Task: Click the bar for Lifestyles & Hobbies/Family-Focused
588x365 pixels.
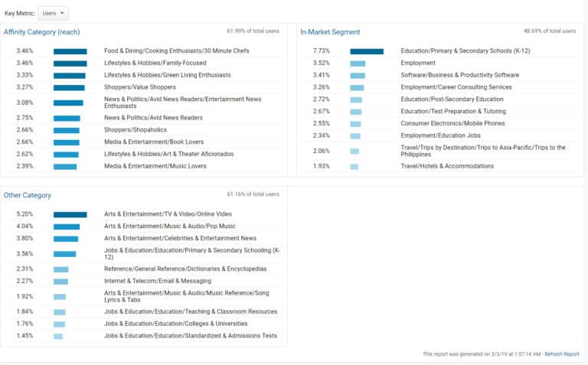Action: pos(70,63)
